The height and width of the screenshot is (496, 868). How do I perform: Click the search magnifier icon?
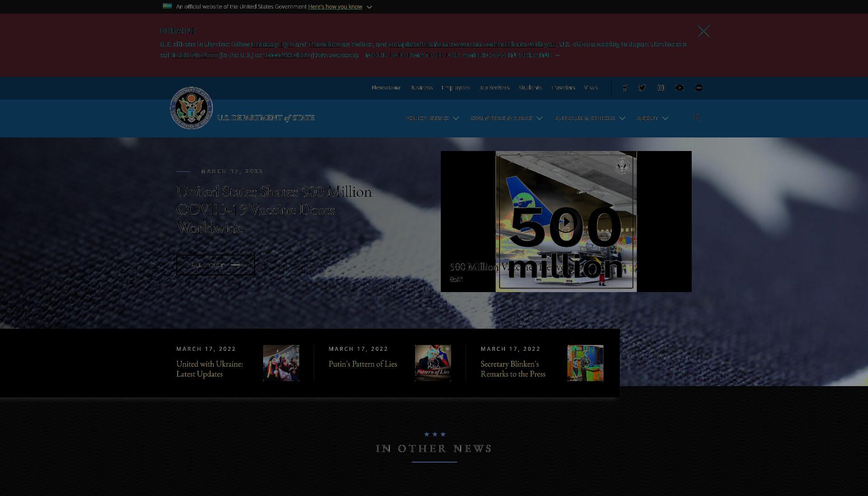696,117
